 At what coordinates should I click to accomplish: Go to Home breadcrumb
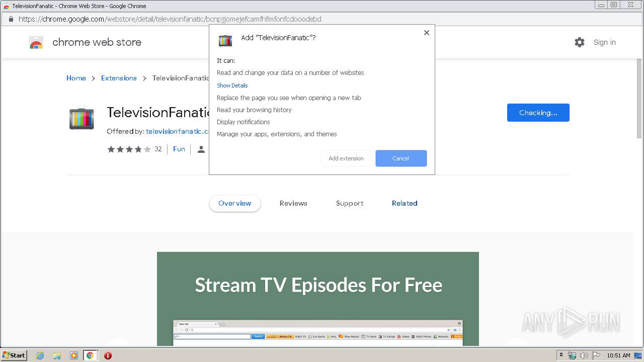76,78
